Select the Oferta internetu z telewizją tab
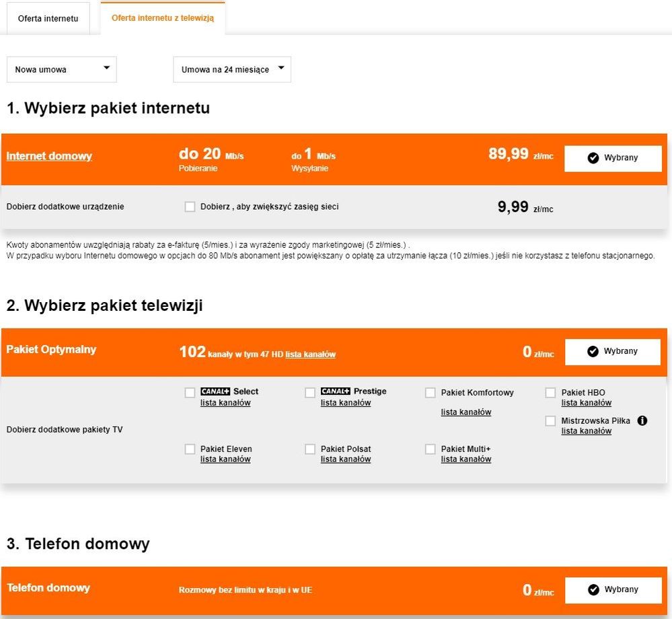Viewport: 672px width, 619px height. [x=162, y=18]
